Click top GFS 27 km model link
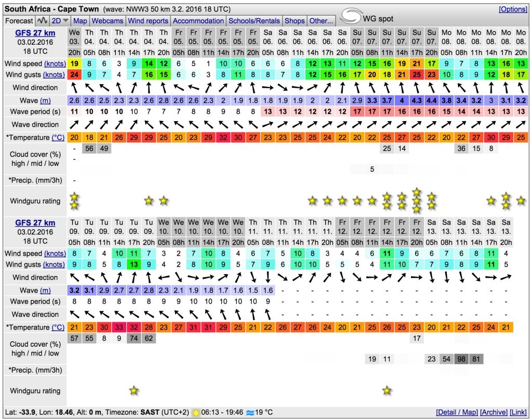The image size is (532, 420). click(35, 33)
